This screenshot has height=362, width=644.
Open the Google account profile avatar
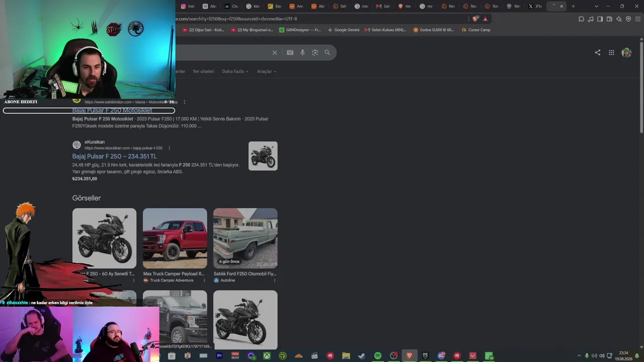point(626,52)
